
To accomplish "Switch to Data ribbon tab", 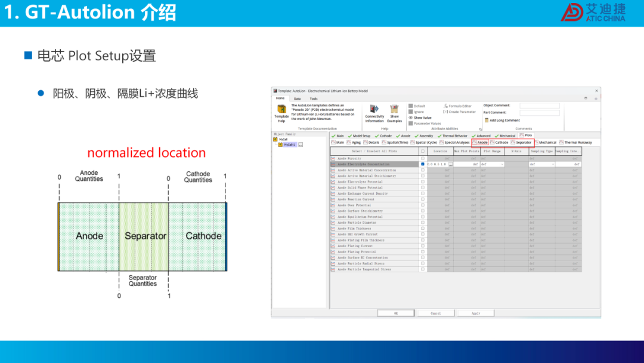I will (297, 99).
